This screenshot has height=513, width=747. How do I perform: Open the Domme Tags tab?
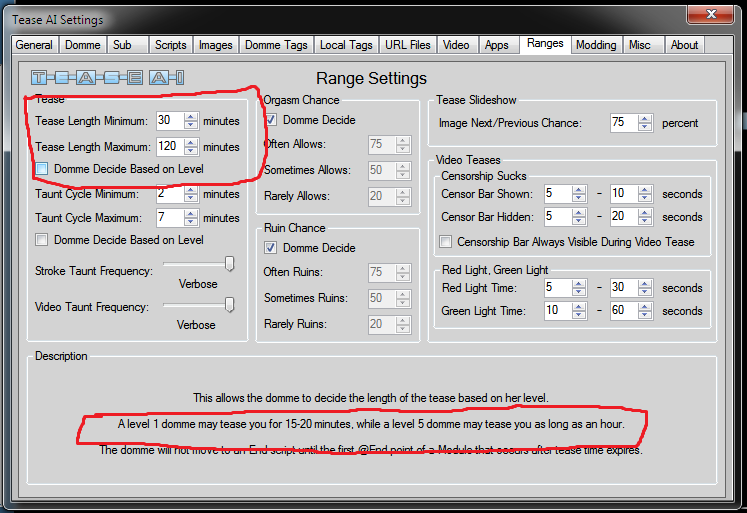276,45
